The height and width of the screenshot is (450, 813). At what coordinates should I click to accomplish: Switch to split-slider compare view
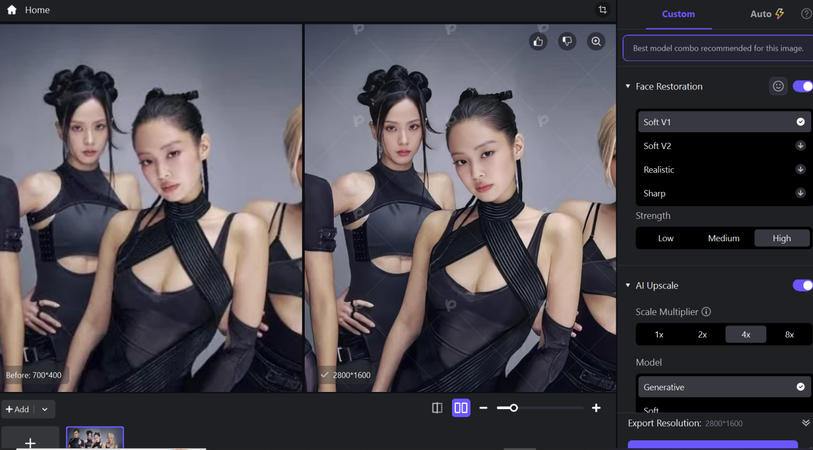(x=437, y=408)
